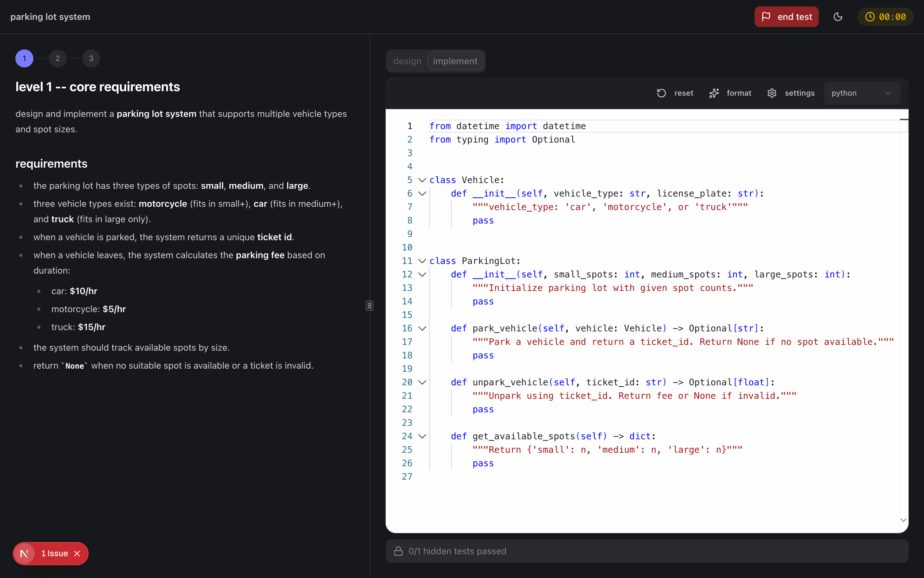The height and width of the screenshot is (578, 924).
Task: Go to level step 3
Action: pos(91,58)
